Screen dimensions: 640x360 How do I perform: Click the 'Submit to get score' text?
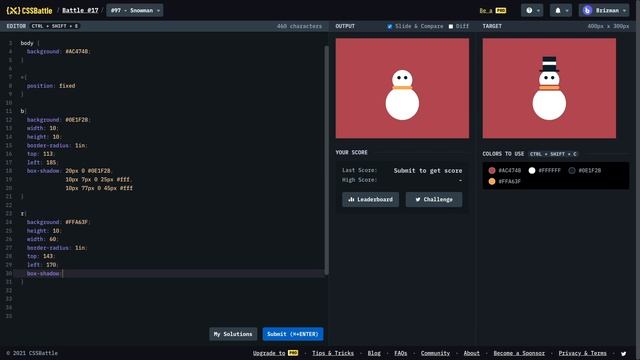(x=428, y=171)
